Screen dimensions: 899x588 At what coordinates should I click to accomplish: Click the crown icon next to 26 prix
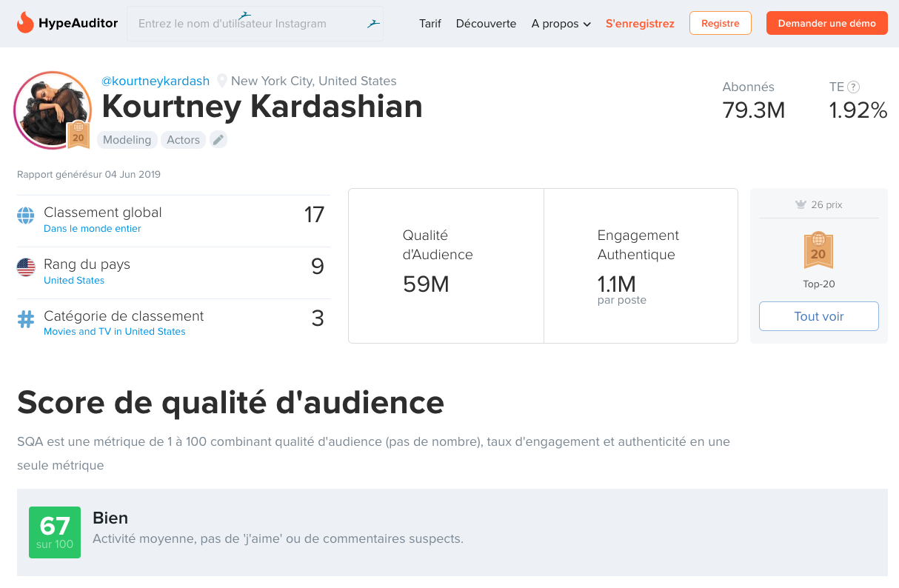coord(801,204)
